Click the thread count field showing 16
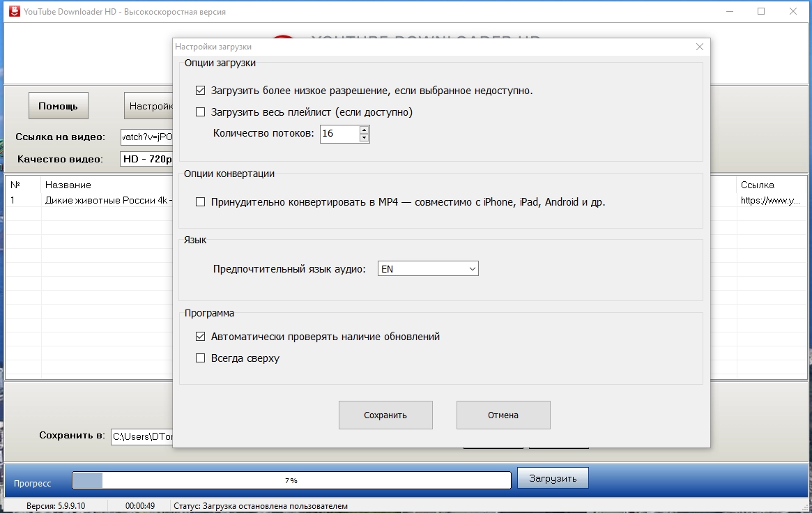Viewport: 812px width, 513px height. point(339,134)
